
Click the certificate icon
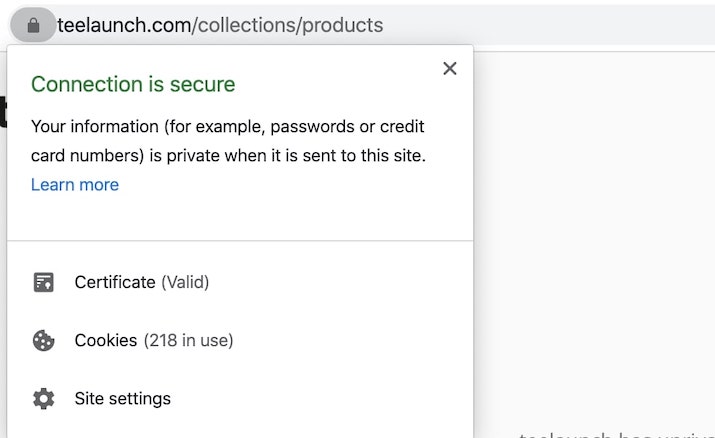[x=44, y=282]
